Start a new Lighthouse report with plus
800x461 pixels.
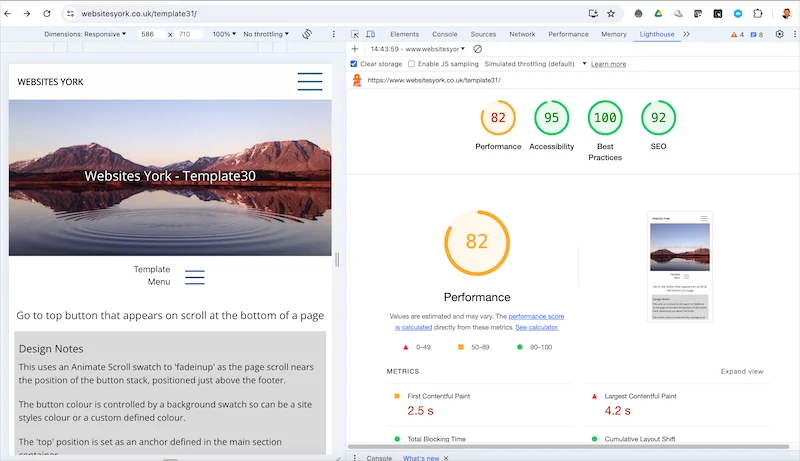coord(355,49)
